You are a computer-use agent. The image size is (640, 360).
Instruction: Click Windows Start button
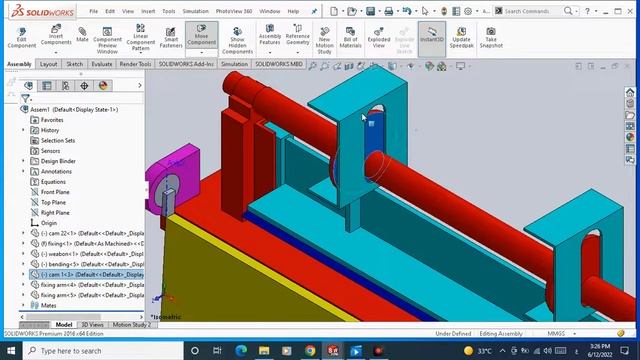point(11,351)
